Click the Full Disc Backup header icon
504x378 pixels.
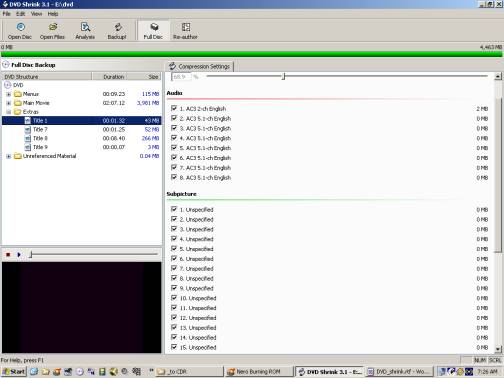coord(6,65)
